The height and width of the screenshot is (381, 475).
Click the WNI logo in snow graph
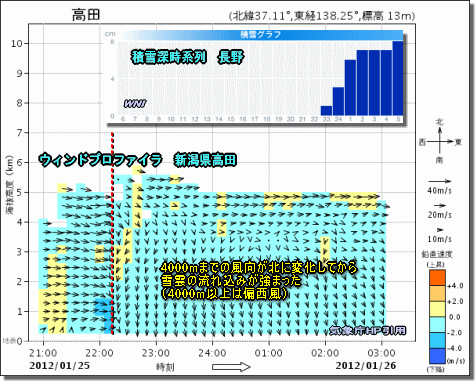click(x=135, y=104)
